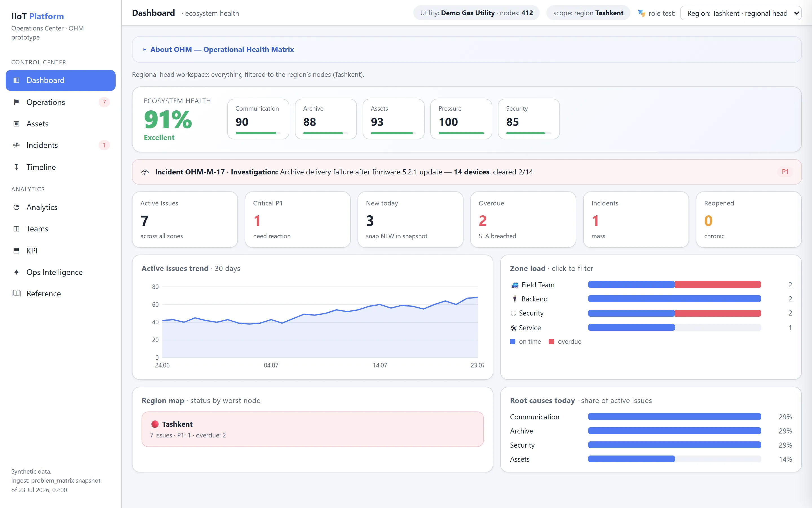812x508 pixels.
Task: Filter by Service zone load bar
Action: click(x=674, y=328)
